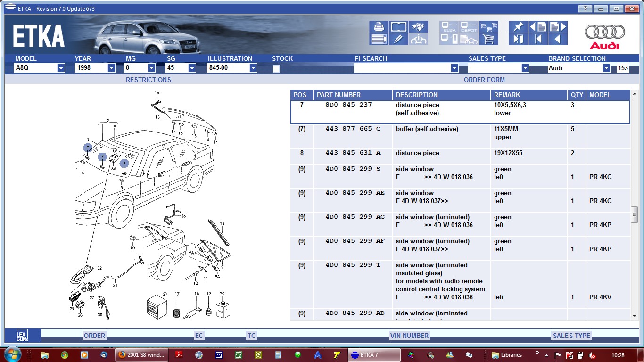Open the FI SEARCH dropdown
Screen dimensions: 644x362
coord(454,68)
